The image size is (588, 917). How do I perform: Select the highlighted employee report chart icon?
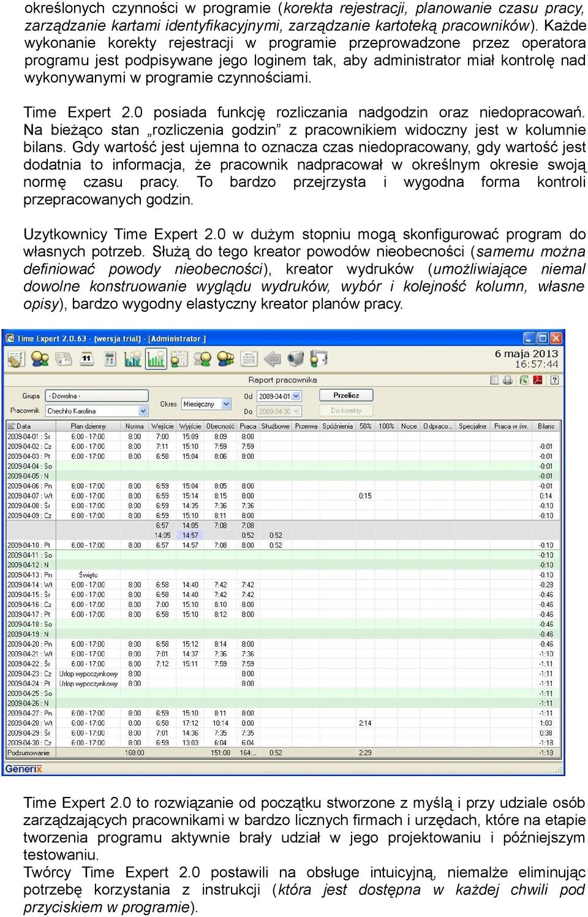click(x=156, y=358)
